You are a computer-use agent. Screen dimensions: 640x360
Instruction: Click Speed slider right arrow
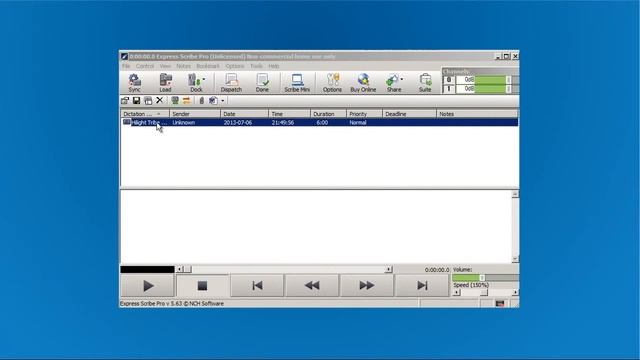[x=515, y=293]
